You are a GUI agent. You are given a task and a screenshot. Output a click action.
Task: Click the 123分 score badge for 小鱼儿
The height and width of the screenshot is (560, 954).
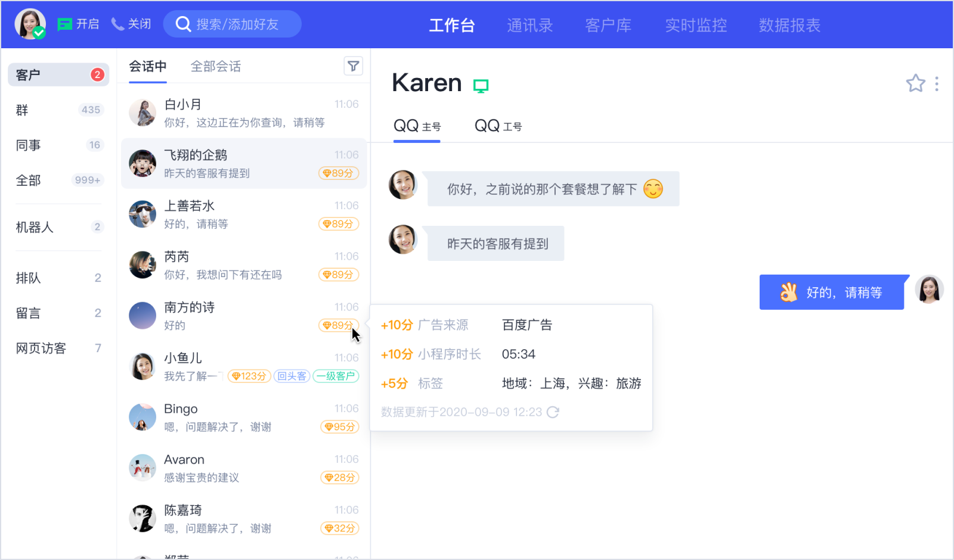coord(249,376)
